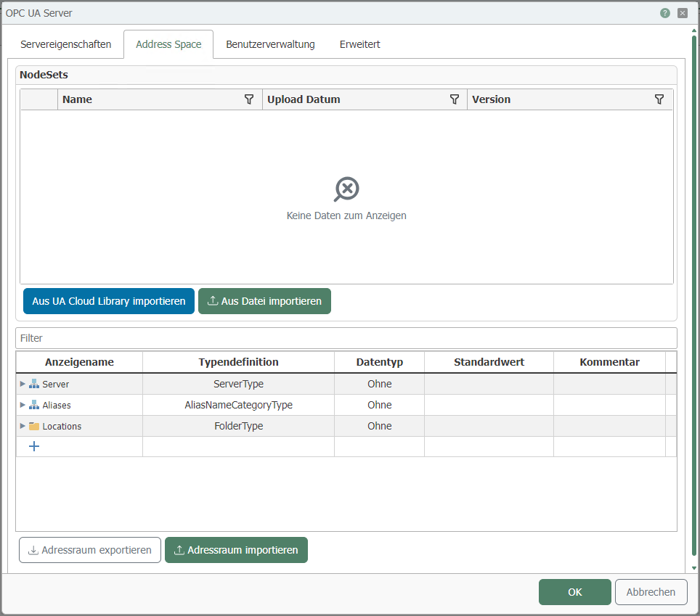This screenshot has width=700, height=616.
Task: Expand the Locations tree node
Action: pyautogui.click(x=23, y=426)
